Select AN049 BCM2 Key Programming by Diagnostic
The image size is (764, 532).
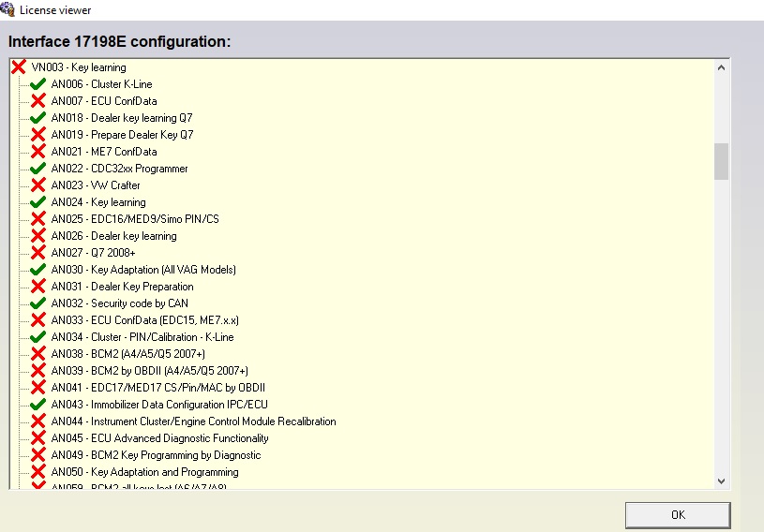click(x=156, y=455)
